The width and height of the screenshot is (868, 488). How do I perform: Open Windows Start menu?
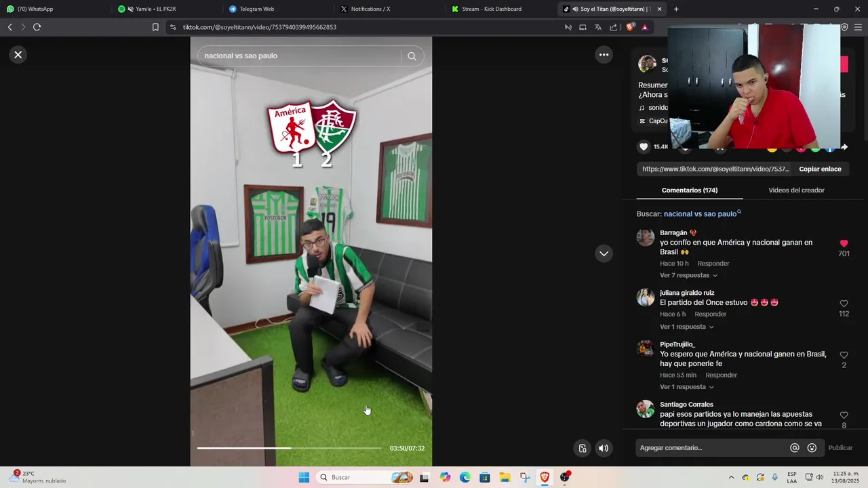304,477
